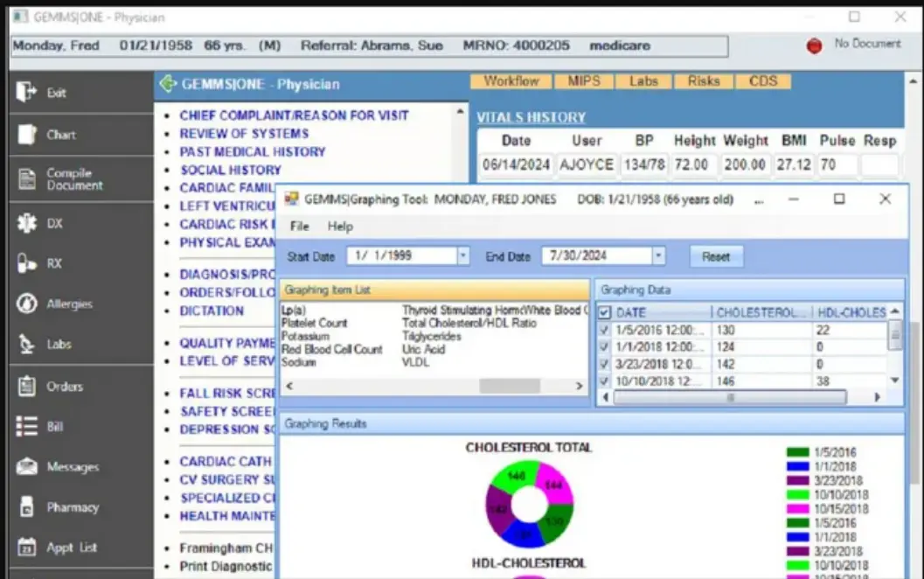The image size is (924, 579).
Task: Open the RX prescription icon
Action: 26,263
